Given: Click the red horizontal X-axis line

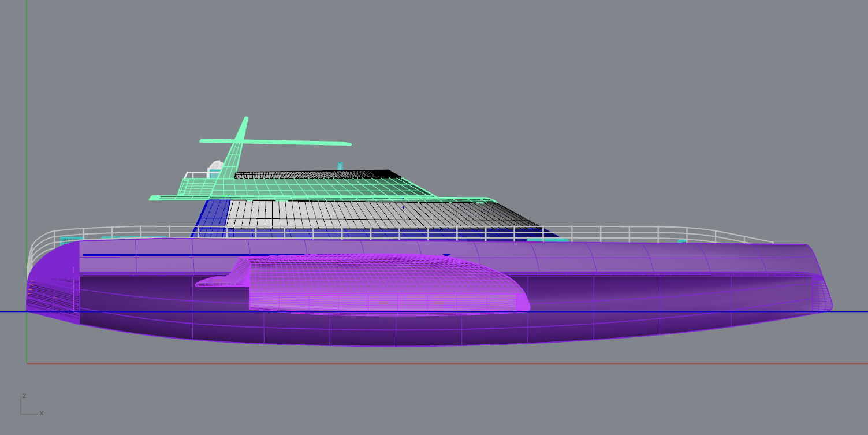Looking at the screenshot, I should (462, 363).
